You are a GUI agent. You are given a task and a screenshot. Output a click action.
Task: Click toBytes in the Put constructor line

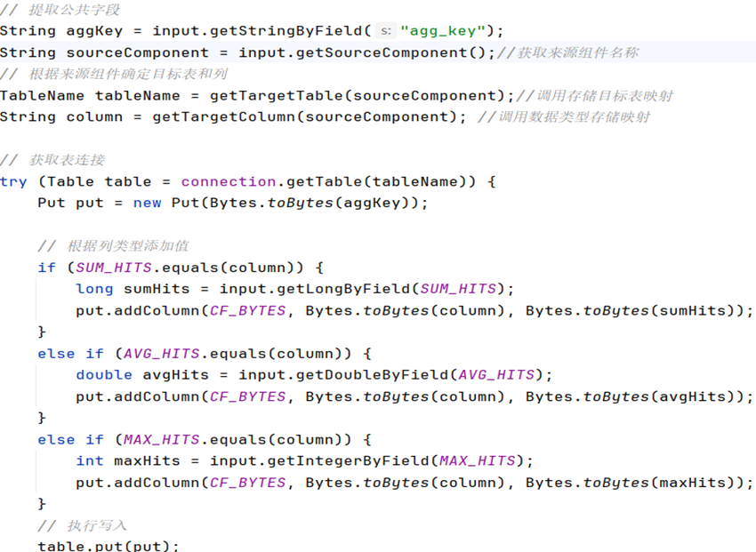[300, 203]
